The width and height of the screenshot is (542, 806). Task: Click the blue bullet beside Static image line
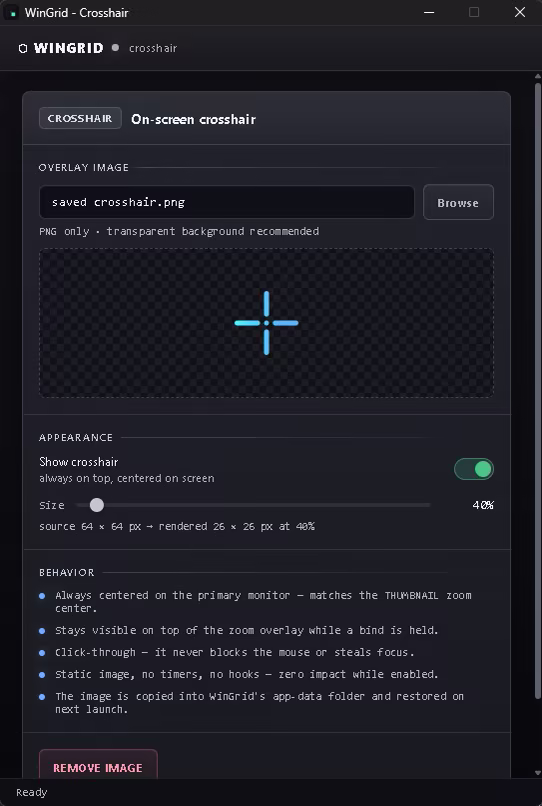(x=42, y=674)
